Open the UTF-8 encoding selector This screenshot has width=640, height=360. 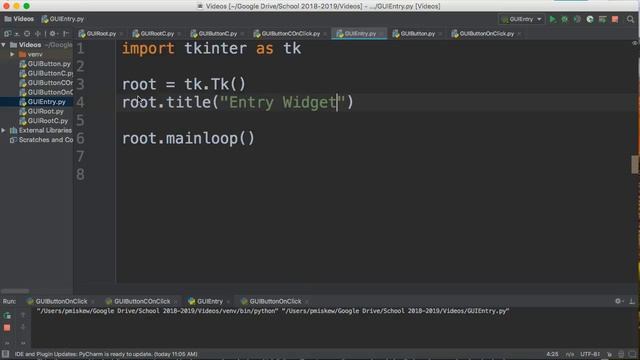(590, 354)
